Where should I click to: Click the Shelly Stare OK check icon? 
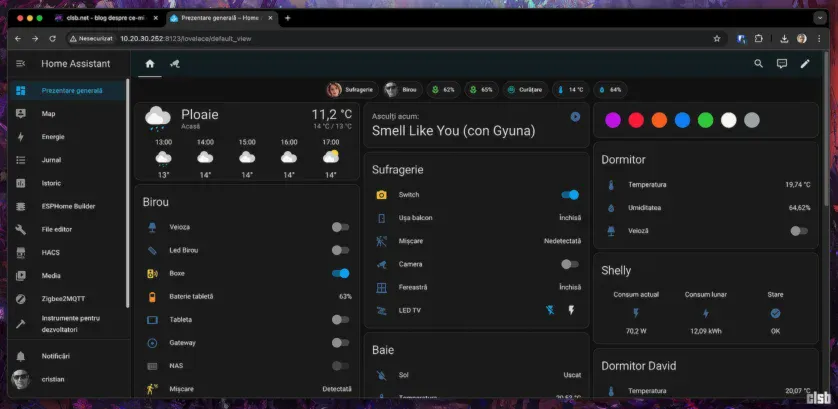775,313
